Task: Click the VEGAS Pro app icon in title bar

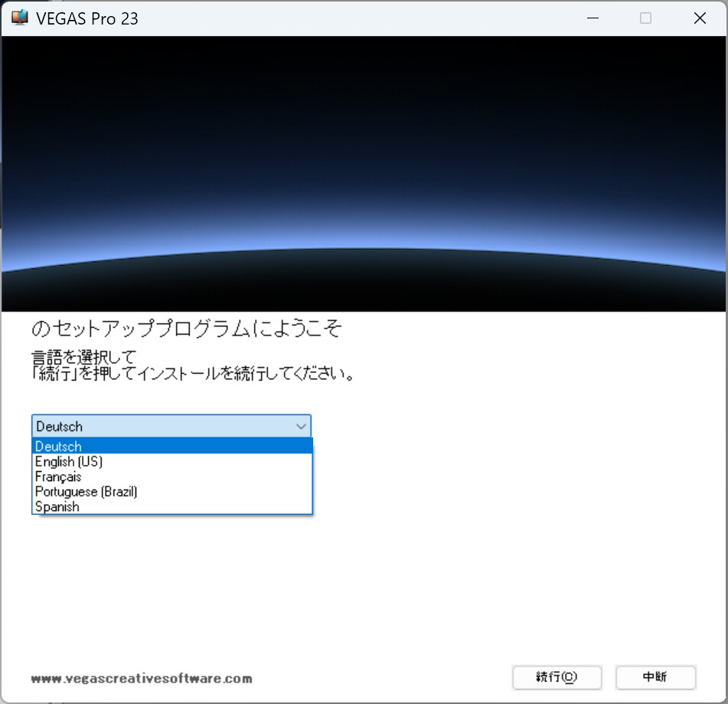Action: tap(19, 18)
